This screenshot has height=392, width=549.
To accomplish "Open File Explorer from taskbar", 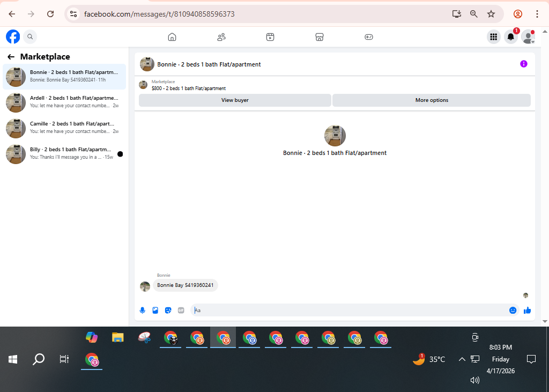I will pyautogui.click(x=118, y=337).
